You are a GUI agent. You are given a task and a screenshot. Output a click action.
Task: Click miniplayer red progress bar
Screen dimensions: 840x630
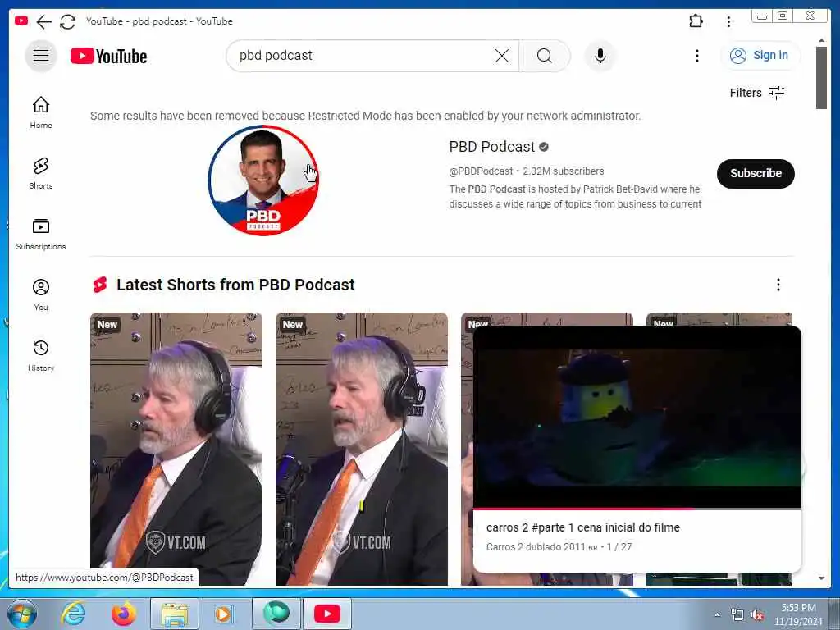637,508
